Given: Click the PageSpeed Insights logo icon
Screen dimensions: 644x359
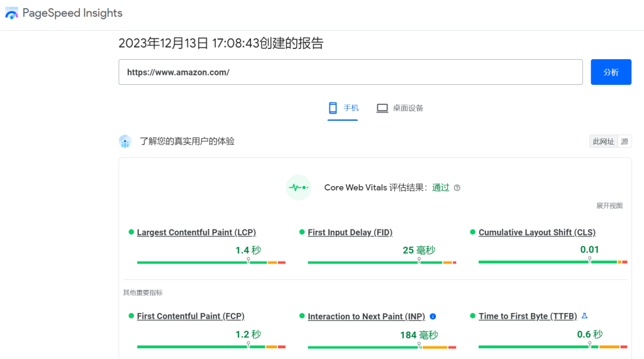Looking at the screenshot, I should pos(11,13).
